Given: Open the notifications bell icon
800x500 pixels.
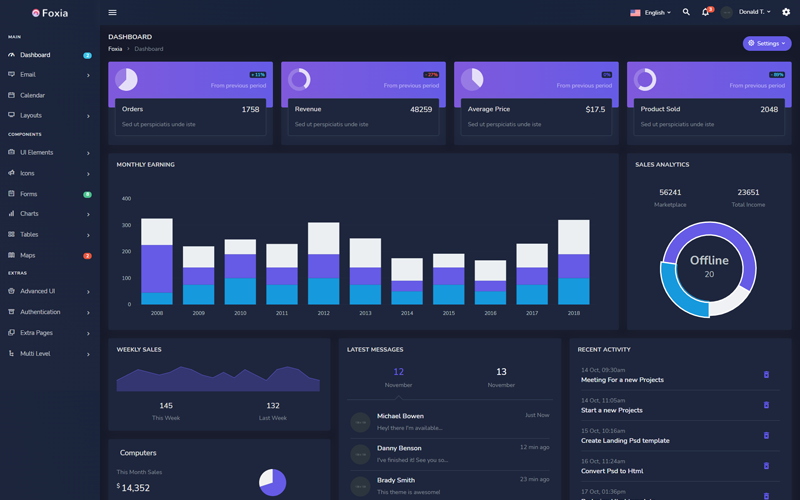Looking at the screenshot, I should [705, 12].
